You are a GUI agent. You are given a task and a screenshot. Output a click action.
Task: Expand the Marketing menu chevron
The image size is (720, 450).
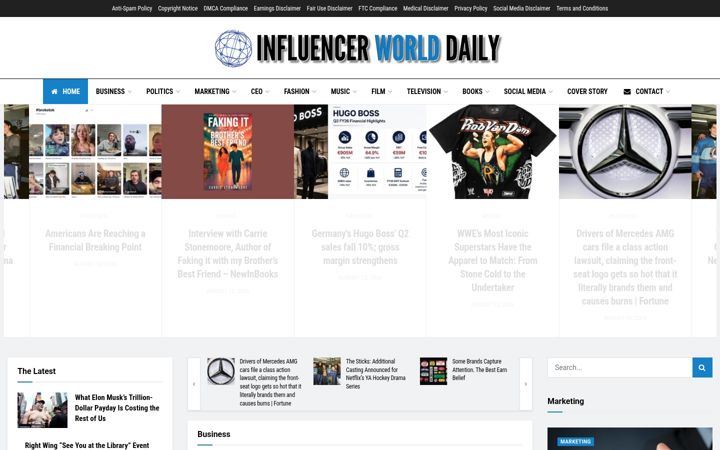[x=234, y=92]
